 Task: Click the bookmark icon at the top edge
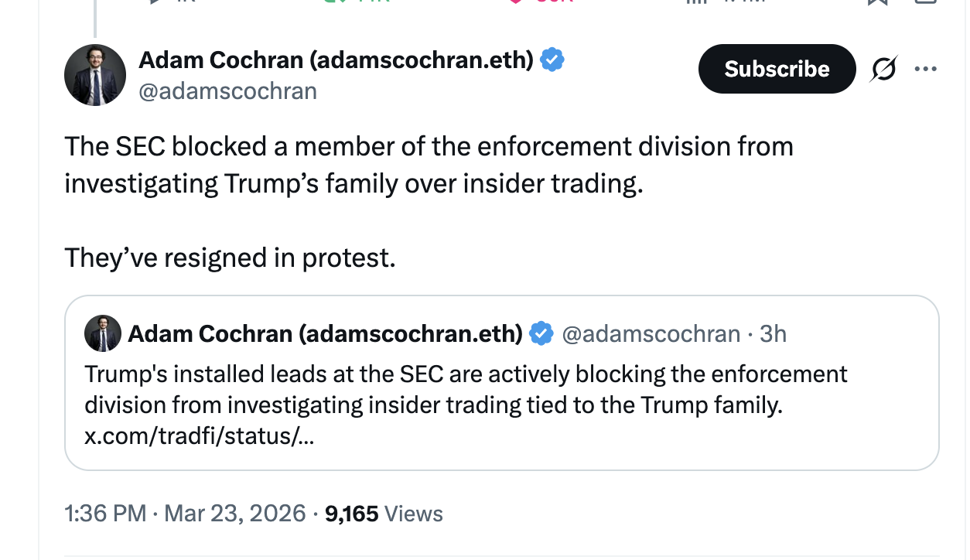[876, 2]
